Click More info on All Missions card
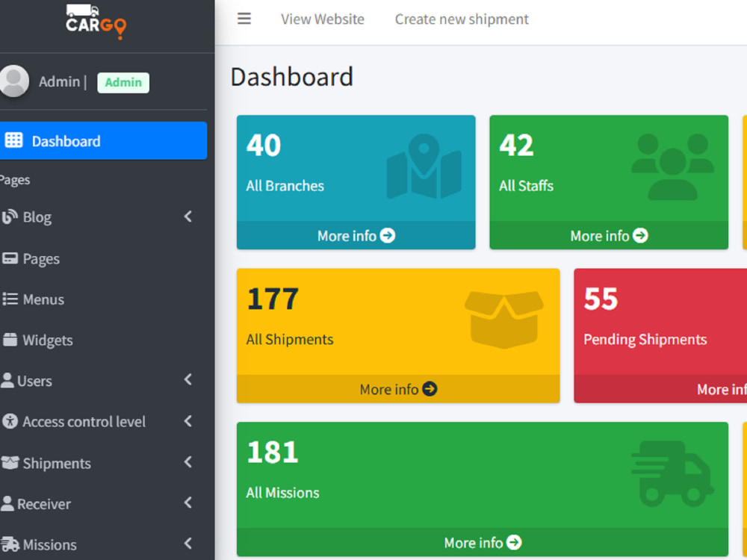This screenshot has height=560, width=747. tap(483, 542)
